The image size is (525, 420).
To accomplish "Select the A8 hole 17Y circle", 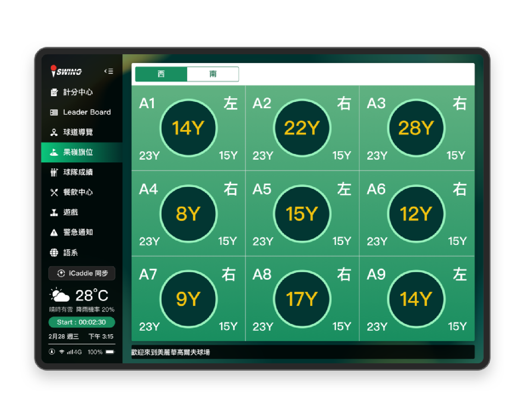I will 302,299.
